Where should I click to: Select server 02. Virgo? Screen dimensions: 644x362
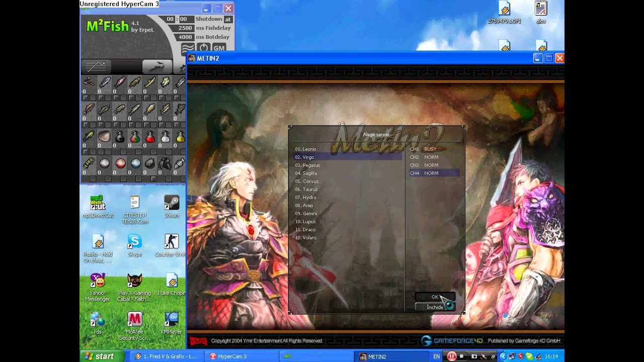click(x=348, y=157)
